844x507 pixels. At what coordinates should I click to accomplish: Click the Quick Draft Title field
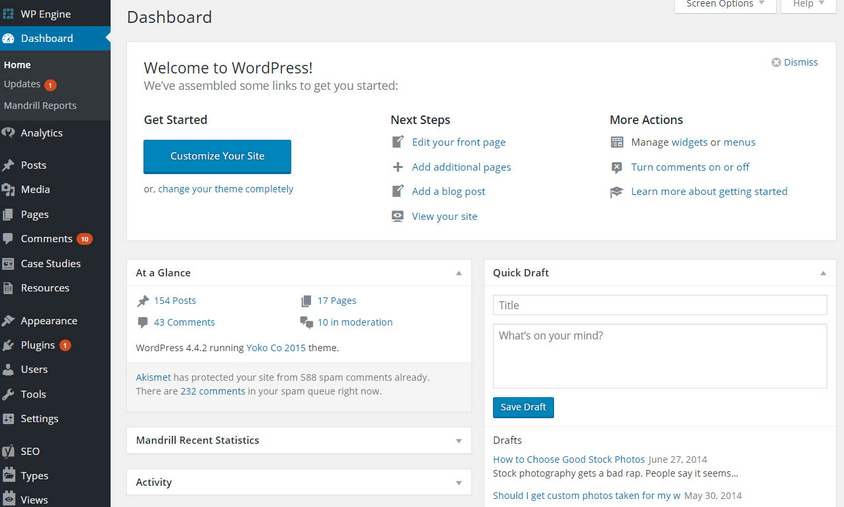[660, 305]
